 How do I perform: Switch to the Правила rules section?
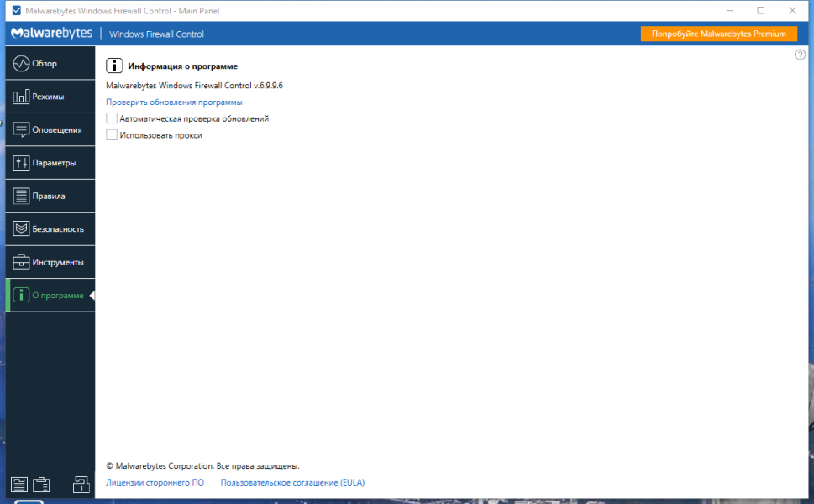coord(50,197)
